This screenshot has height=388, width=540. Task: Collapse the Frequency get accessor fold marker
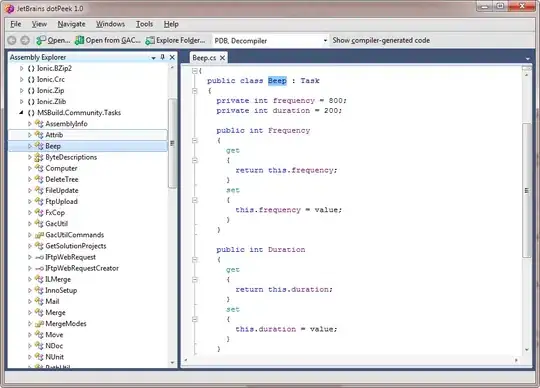click(195, 160)
